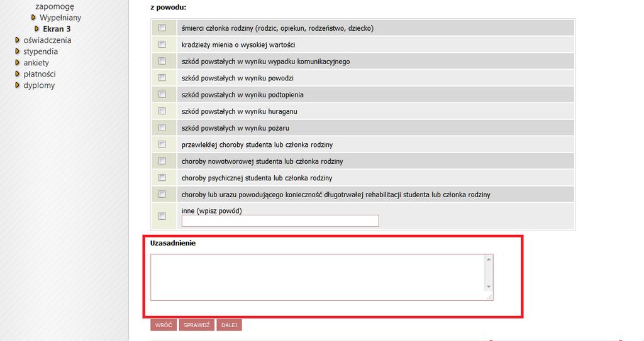The height and width of the screenshot is (341, 644).
Task: Tick 'choroby nowotworowej studenta' checkbox
Action: point(162,161)
